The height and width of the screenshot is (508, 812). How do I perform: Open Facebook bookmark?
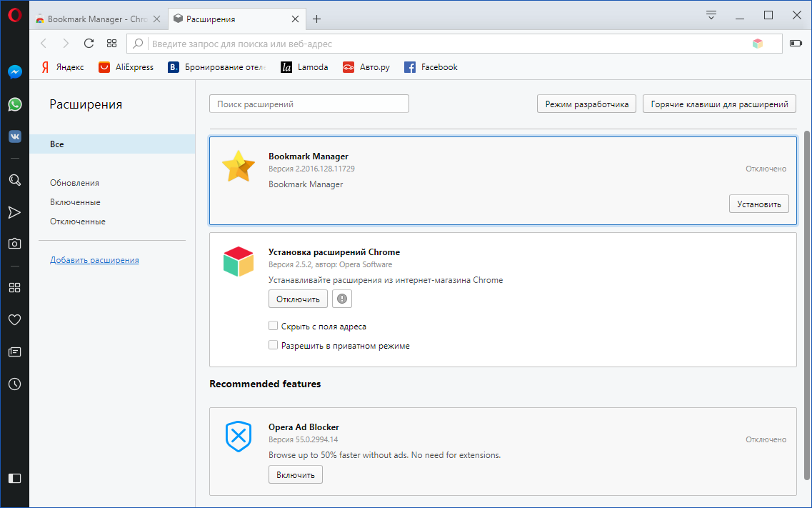click(x=431, y=66)
